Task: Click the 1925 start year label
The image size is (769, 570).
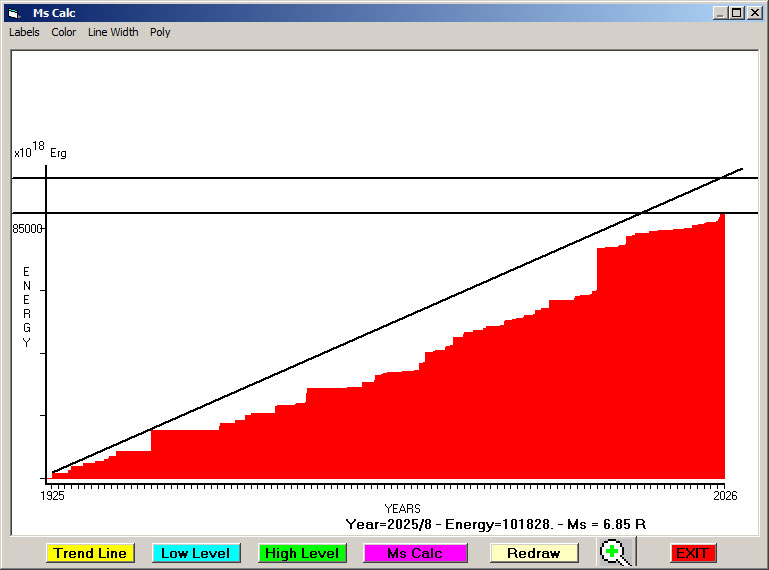Action: [x=52, y=495]
